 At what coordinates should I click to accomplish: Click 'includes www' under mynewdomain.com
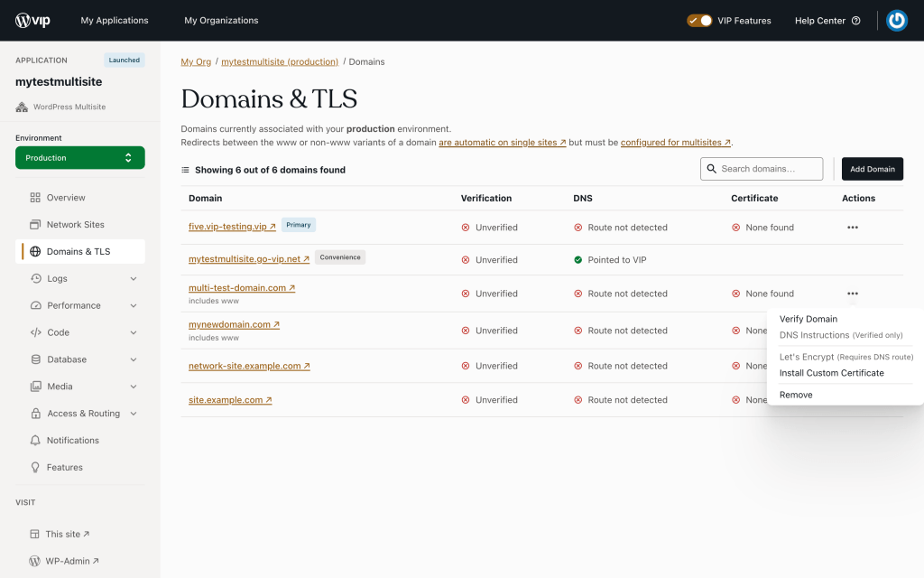tap(214, 338)
